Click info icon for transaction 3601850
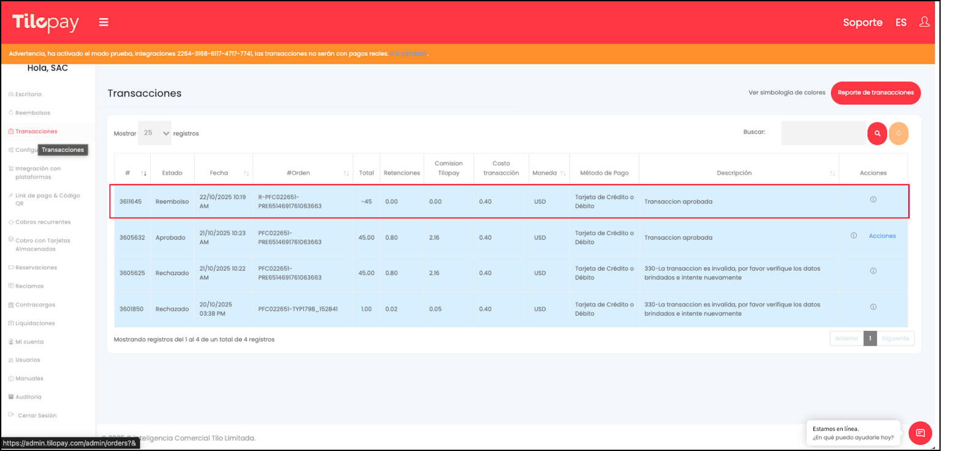 pyautogui.click(x=873, y=307)
